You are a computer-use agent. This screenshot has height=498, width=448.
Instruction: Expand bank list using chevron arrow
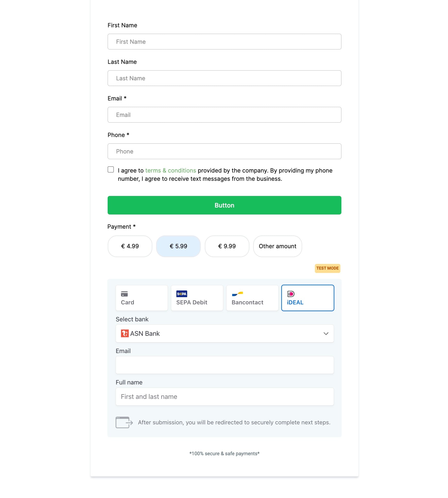326,333
